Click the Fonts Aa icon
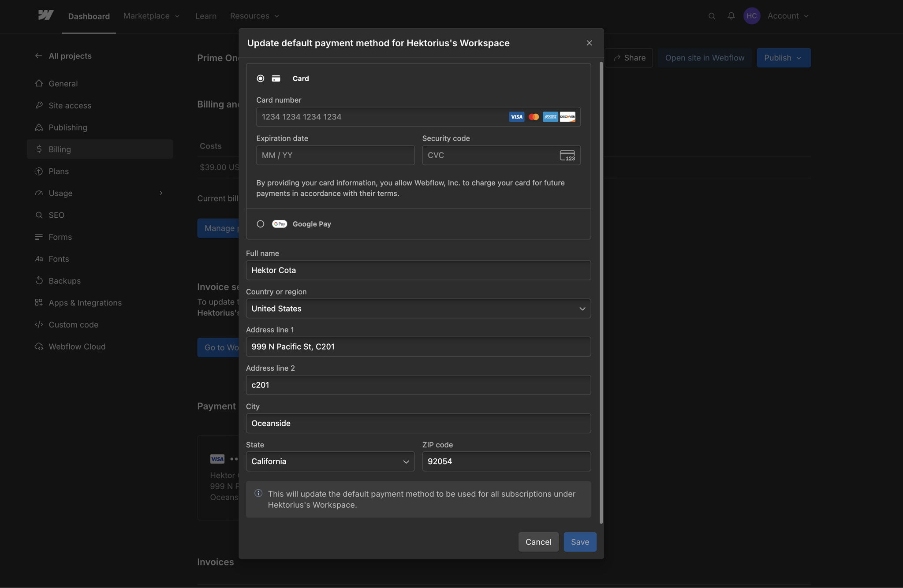The width and height of the screenshot is (903, 588). coord(39,259)
